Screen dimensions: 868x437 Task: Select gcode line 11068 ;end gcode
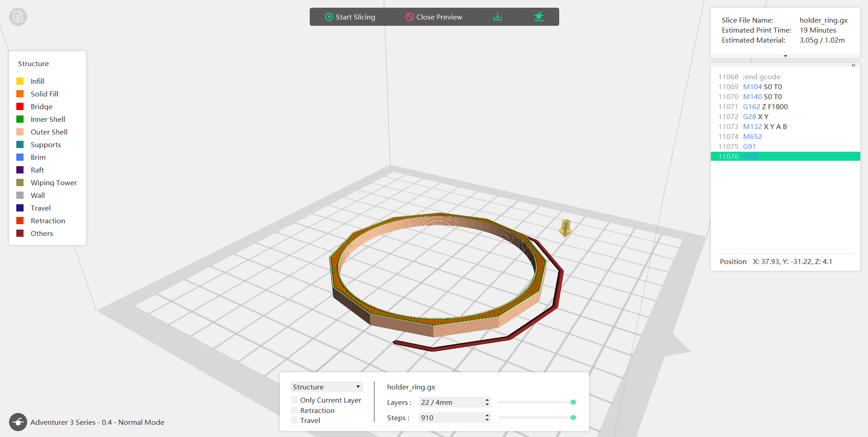[786, 77]
